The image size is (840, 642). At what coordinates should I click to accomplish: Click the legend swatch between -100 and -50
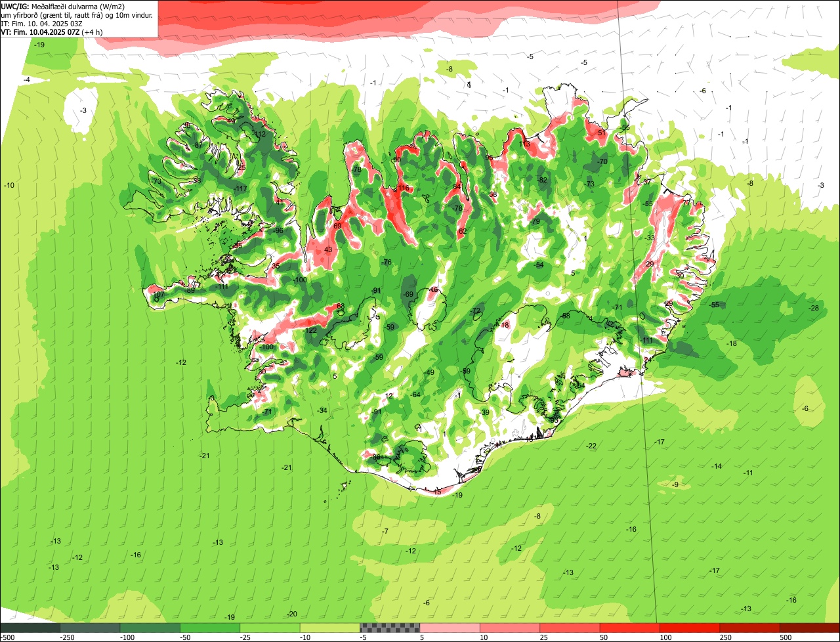pyautogui.click(x=150, y=628)
